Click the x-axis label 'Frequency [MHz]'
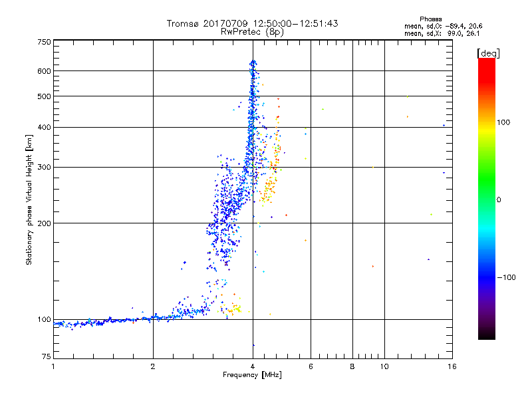Screen dimensions: 532x399 tap(252, 375)
